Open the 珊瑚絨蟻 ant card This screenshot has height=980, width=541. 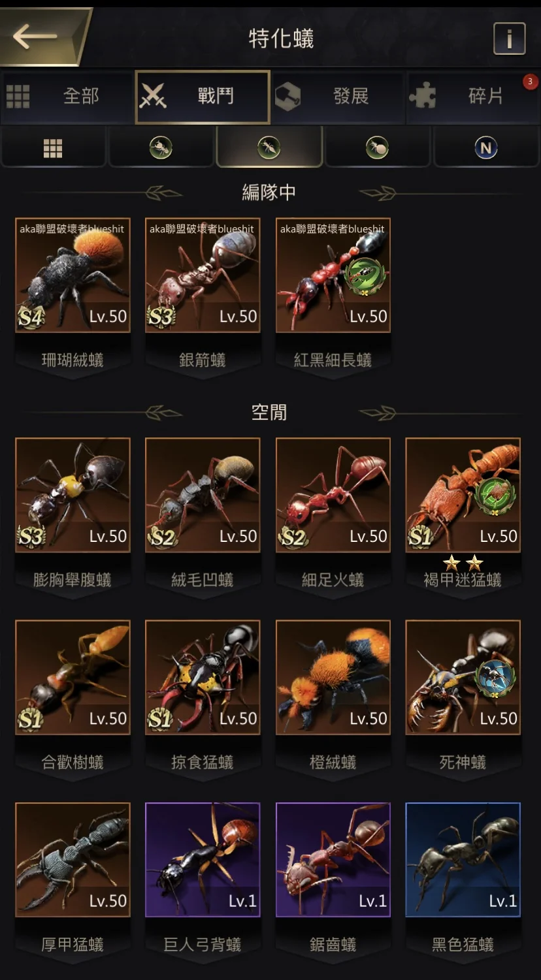pos(73,276)
